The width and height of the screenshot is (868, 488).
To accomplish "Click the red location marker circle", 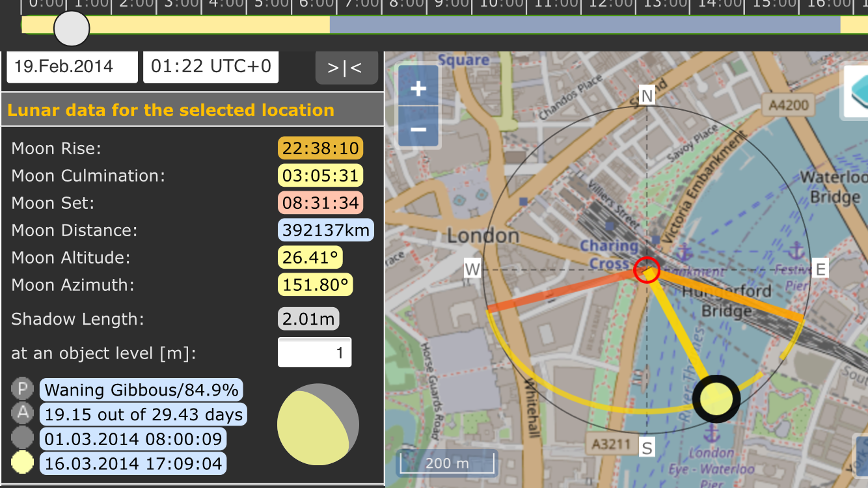I will pyautogui.click(x=647, y=269).
